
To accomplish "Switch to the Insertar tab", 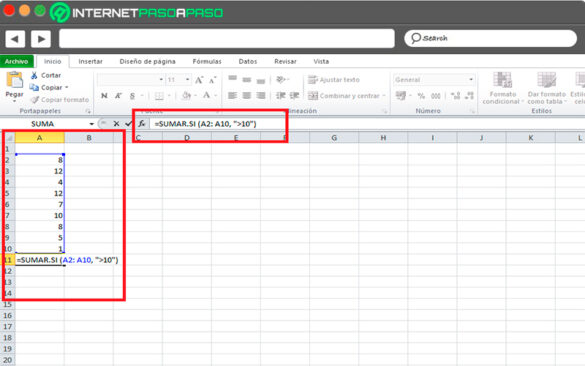I will [x=90, y=62].
